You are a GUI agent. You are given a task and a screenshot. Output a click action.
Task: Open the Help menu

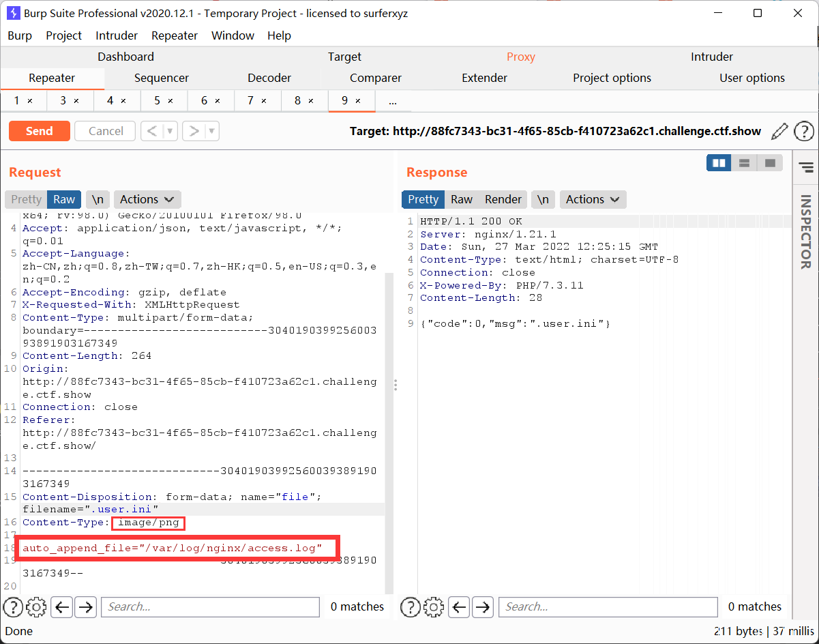[279, 35]
